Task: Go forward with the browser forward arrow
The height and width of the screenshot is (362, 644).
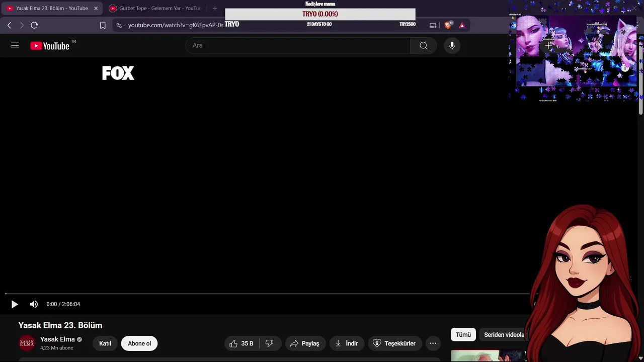Action: click(x=21, y=25)
